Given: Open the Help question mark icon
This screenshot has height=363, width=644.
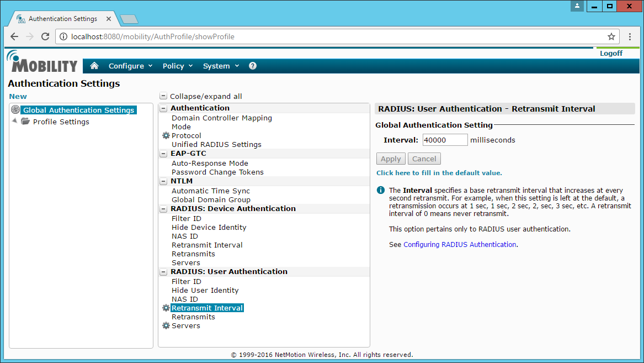Looking at the screenshot, I should (253, 66).
